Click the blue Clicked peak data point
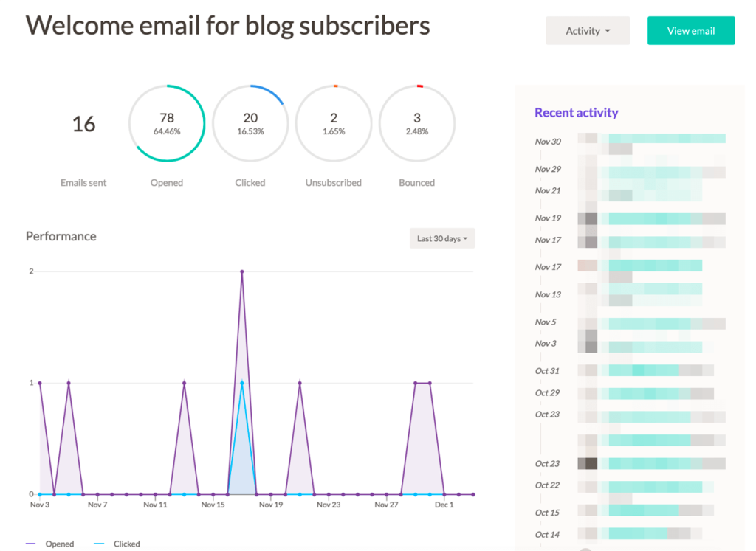The width and height of the screenshot is (756, 551). [242, 383]
